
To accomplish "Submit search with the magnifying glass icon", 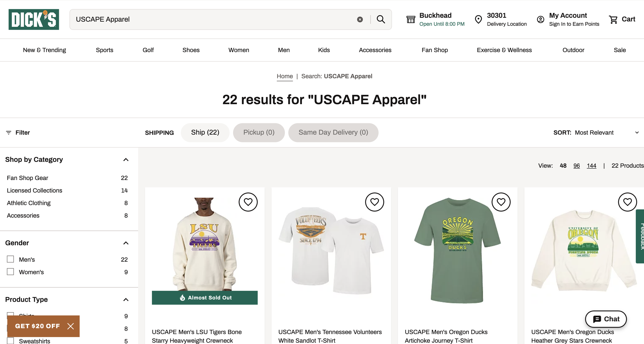I will point(381,19).
